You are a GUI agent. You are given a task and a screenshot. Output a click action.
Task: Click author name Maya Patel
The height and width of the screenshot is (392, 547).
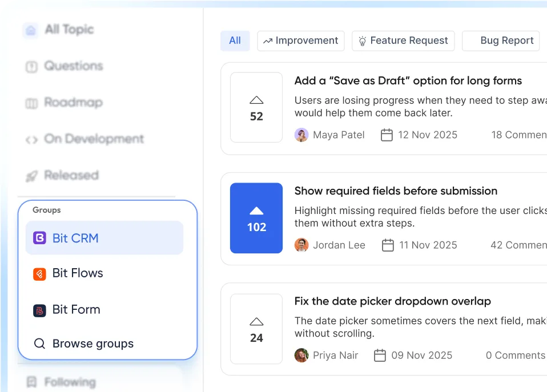tap(339, 135)
